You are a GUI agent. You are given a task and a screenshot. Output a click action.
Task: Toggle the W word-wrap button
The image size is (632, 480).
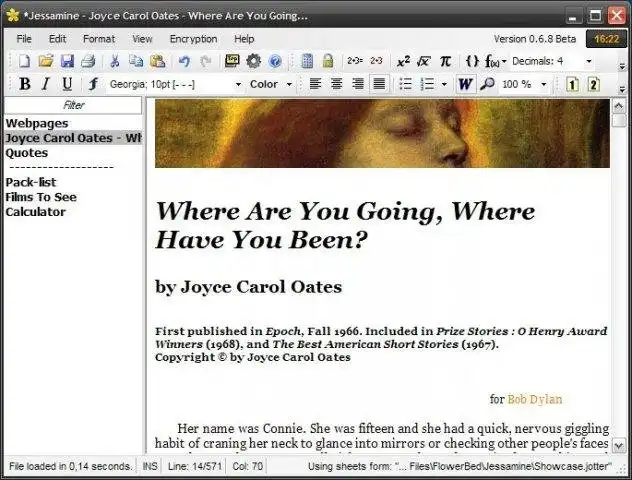[x=466, y=84]
